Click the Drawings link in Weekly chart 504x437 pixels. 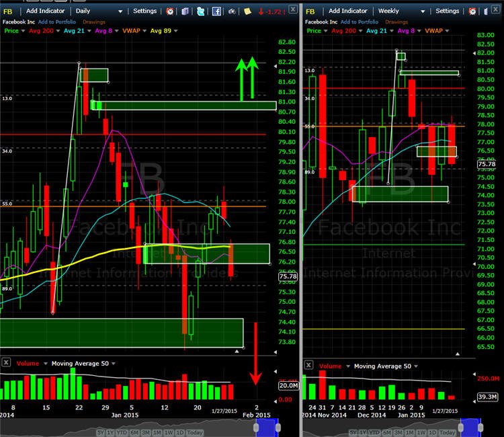(396, 22)
